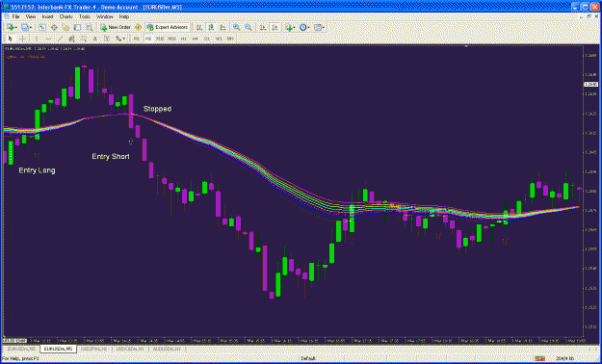
Task: Set timeframe to D1
Action: [206, 39]
